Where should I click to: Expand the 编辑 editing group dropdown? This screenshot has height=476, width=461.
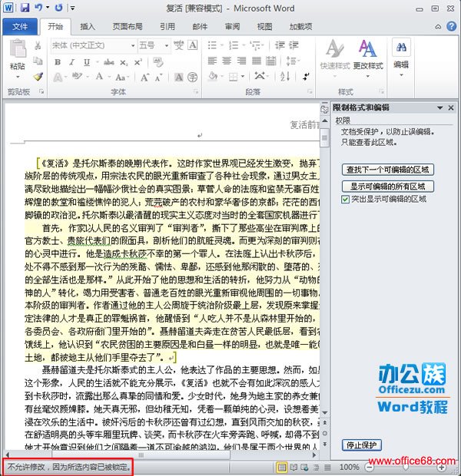point(401,74)
